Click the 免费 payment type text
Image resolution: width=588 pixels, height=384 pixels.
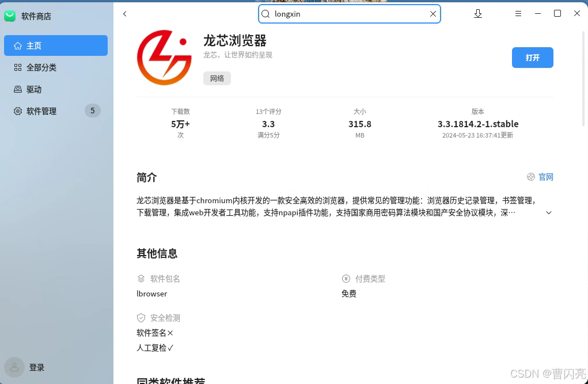pos(349,294)
